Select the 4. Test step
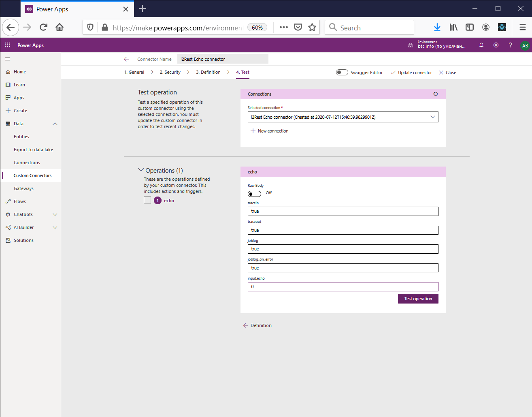 click(243, 72)
